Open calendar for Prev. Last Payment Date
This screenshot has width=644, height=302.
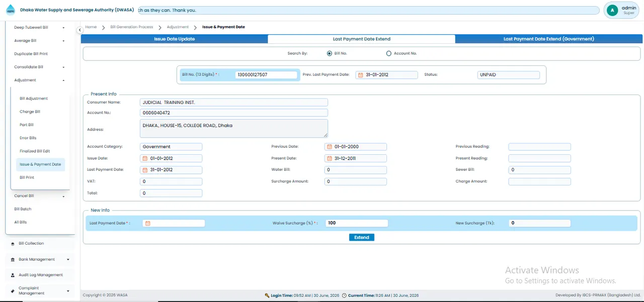pyautogui.click(x=360, y=75)
